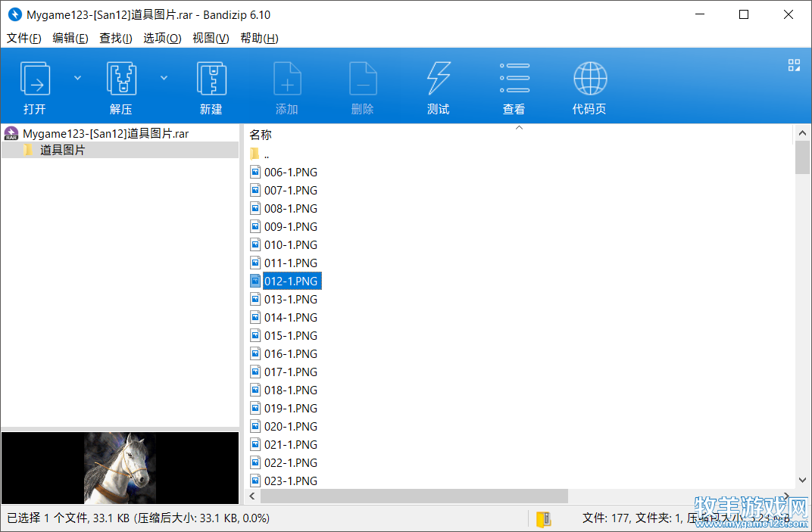Select the root Mygame123 rar archive node
Screen dimensions: 812x532
click(105, 133)
